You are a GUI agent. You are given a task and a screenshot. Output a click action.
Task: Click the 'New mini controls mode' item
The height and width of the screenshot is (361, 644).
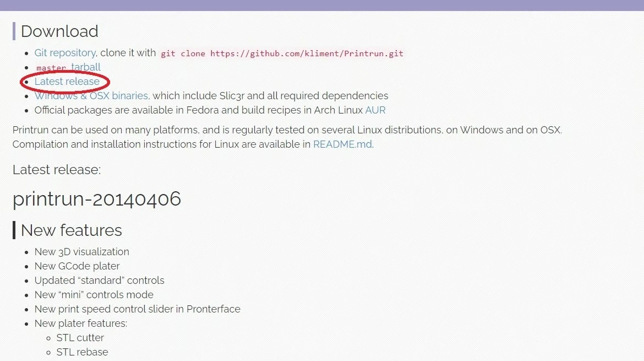click(x=94, y=295)
